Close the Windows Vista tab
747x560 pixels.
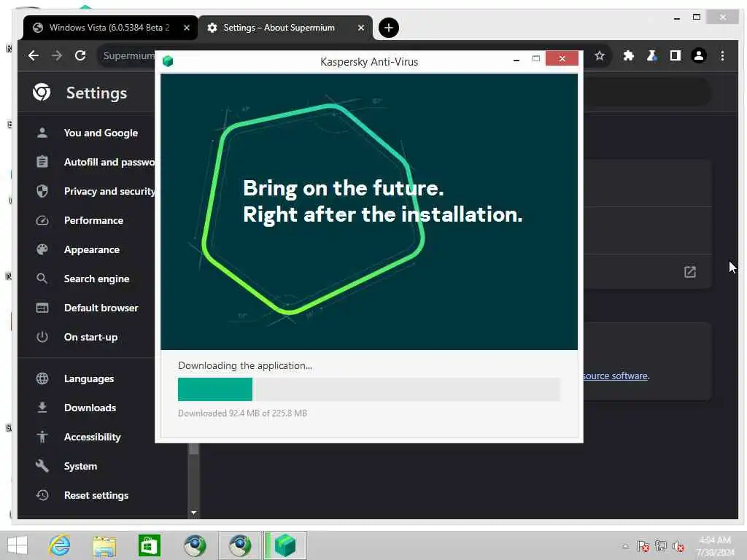click(186, 28)
